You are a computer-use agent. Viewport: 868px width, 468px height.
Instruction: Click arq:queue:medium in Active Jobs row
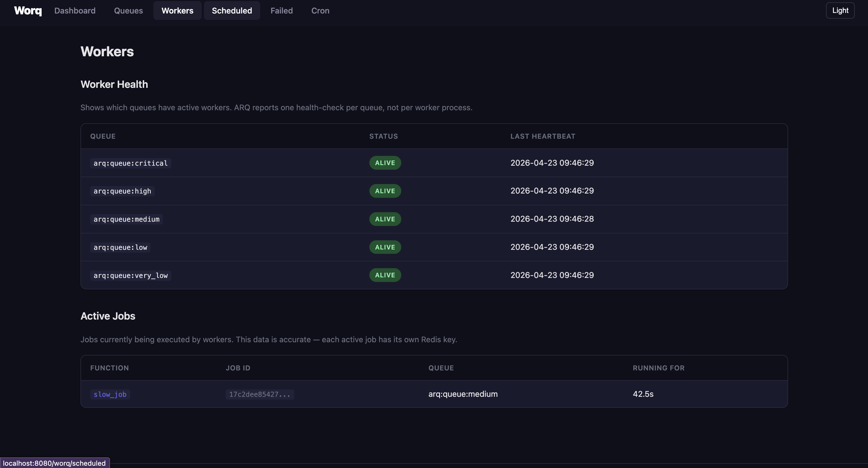pos(463,394)
